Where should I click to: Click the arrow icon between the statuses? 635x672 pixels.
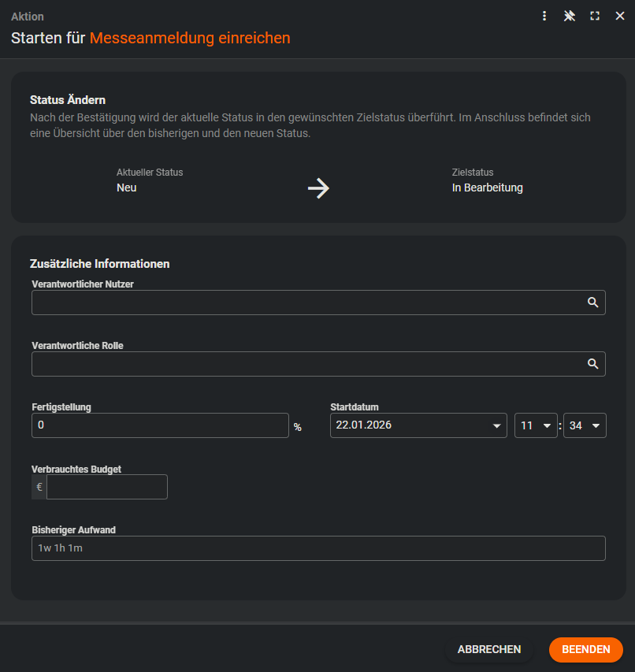(x=318, y=188)
